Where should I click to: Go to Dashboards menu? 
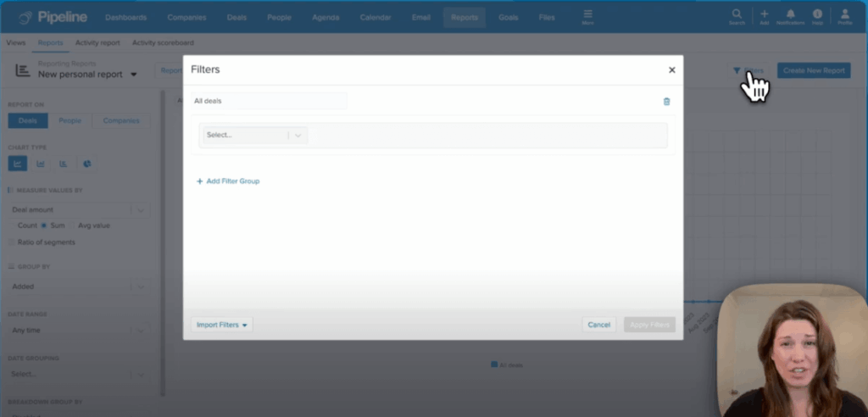coord(125,18)
